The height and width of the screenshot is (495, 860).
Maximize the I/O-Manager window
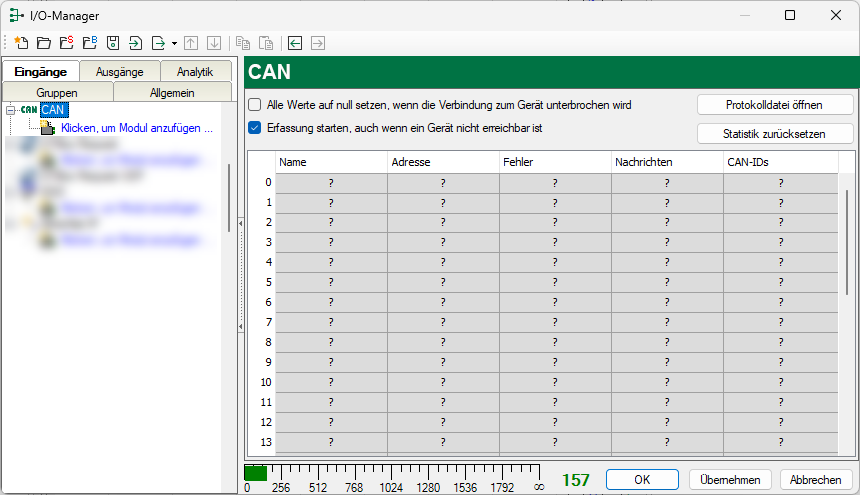click(x=790, y=15)
